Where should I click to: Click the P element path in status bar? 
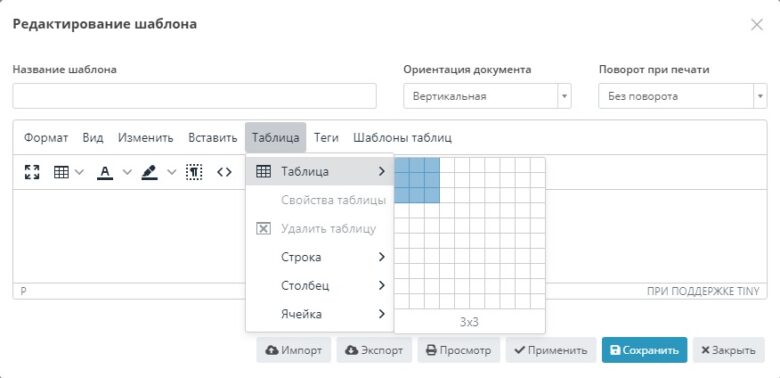[x=23, y=291]
